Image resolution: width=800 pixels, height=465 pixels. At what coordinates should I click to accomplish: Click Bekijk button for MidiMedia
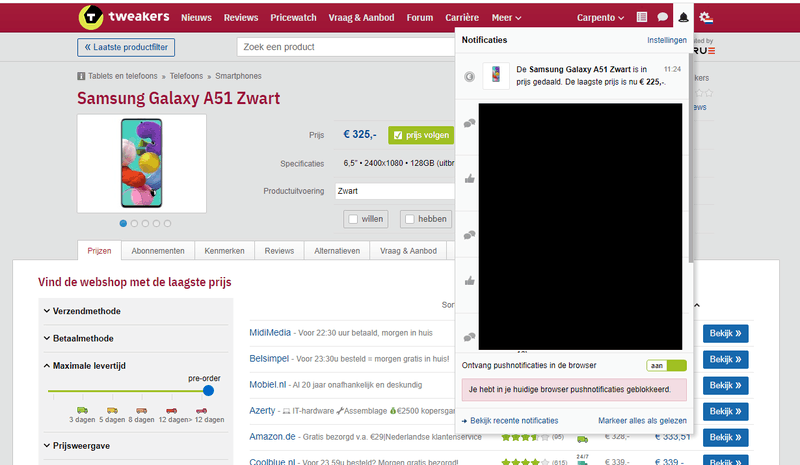726,333
